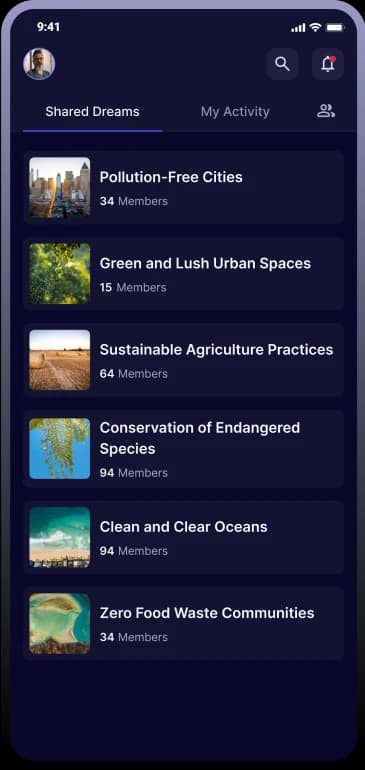The image size is (365, 770).
Task: Open the notifications bell icon
Action: (328, 64)
